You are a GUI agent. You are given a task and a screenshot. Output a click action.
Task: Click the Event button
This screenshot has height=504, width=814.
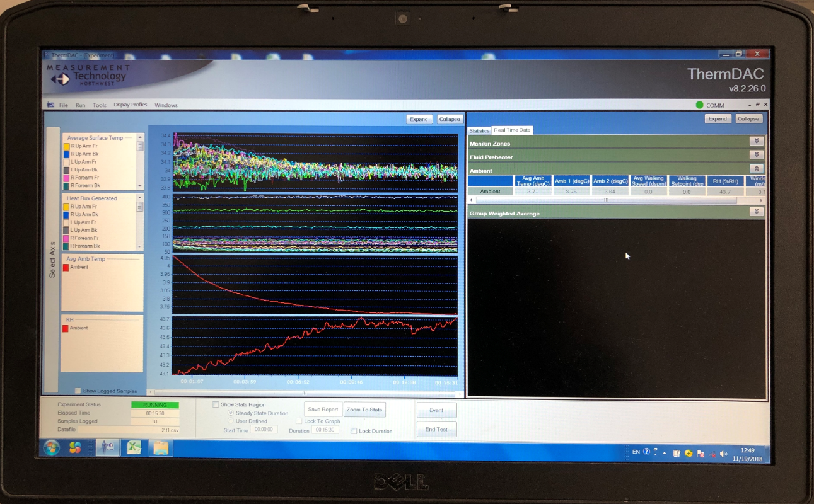[x=436, y=410]
